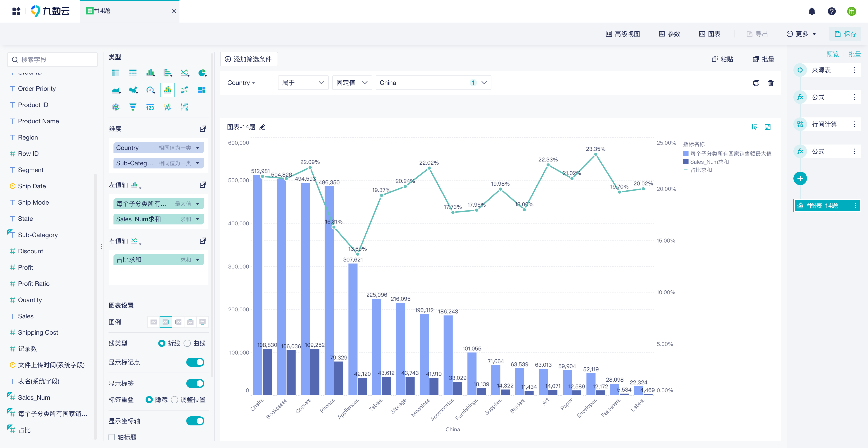868x448 pixels.
Task: Open Country dimension grouping dropdown
Action: (198, 148)
